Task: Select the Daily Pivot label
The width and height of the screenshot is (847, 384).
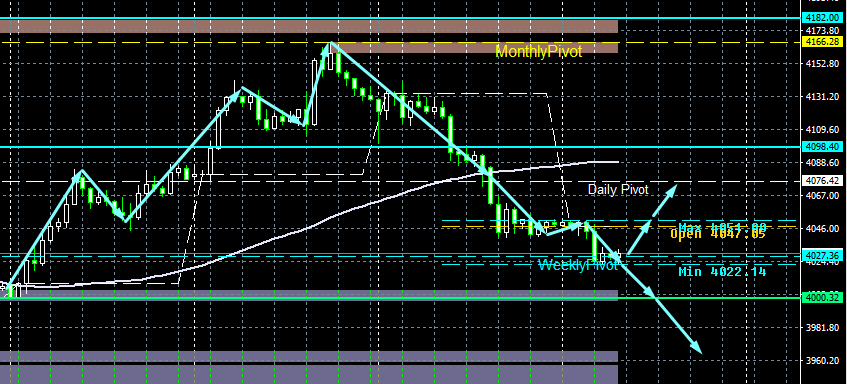Action: click(x=618, y=189)
